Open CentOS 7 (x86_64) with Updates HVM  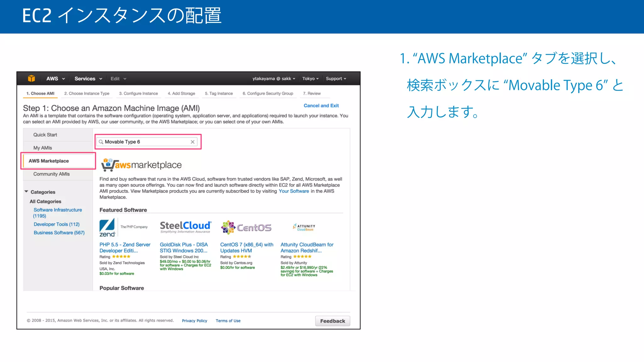[247, 248]
